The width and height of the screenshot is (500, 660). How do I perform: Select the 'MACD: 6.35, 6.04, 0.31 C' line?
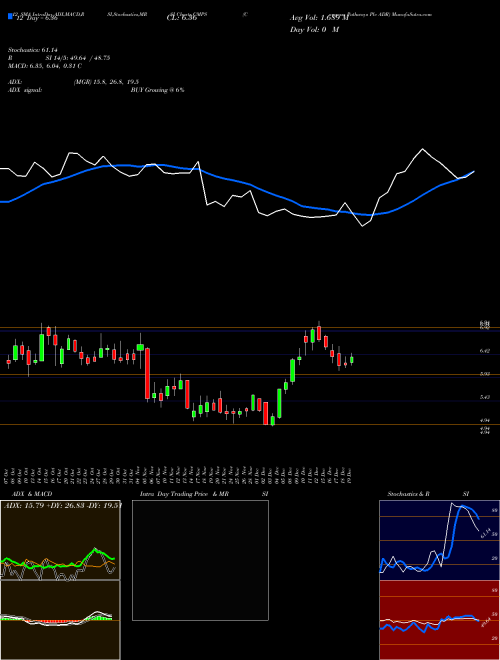click(45, 66)
